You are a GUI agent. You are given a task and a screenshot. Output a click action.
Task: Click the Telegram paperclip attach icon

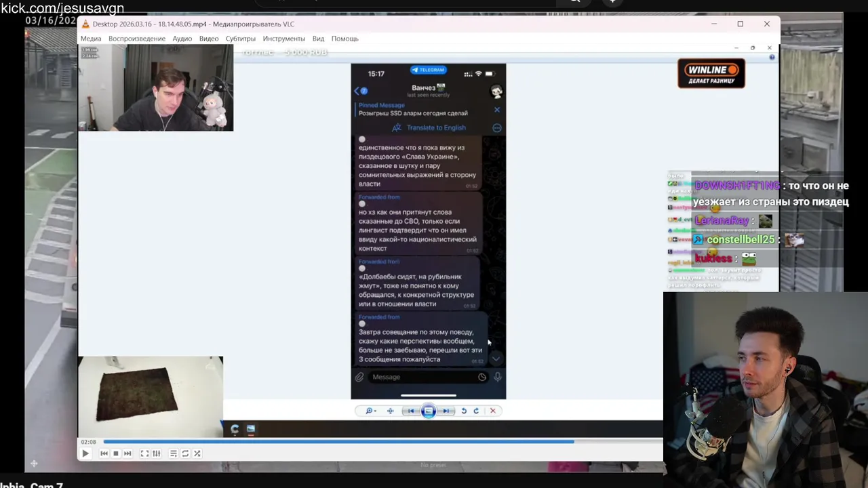click(359, 377)
